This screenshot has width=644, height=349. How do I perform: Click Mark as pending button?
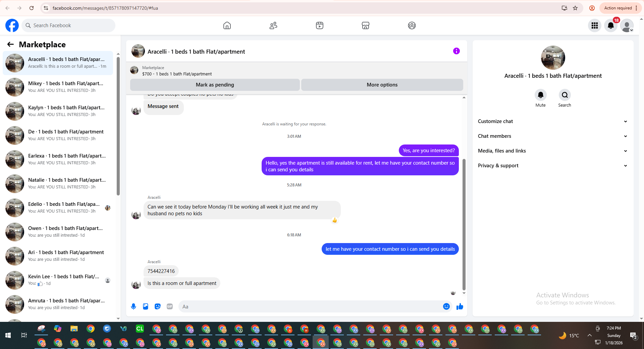click(x=215, y=85)
